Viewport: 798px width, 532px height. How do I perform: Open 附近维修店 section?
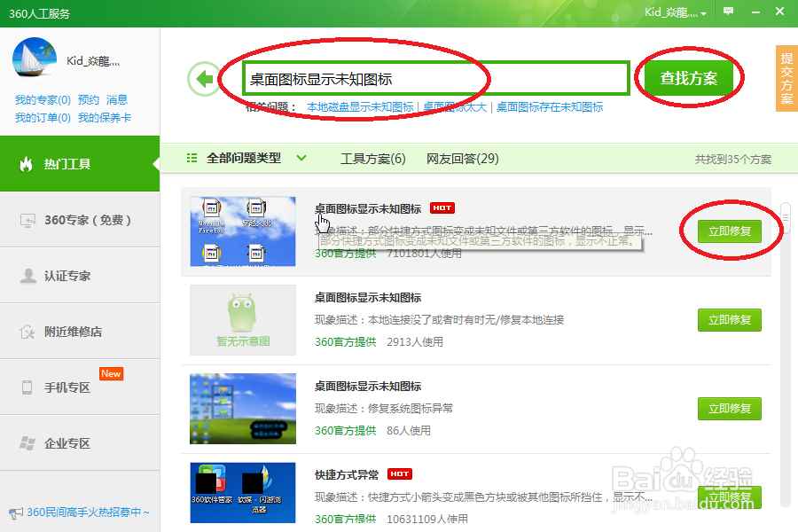tap(80, 332)
